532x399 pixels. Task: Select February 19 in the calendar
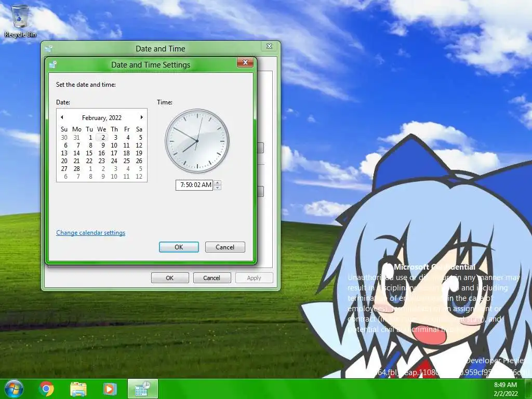click(x=139, y=153)
